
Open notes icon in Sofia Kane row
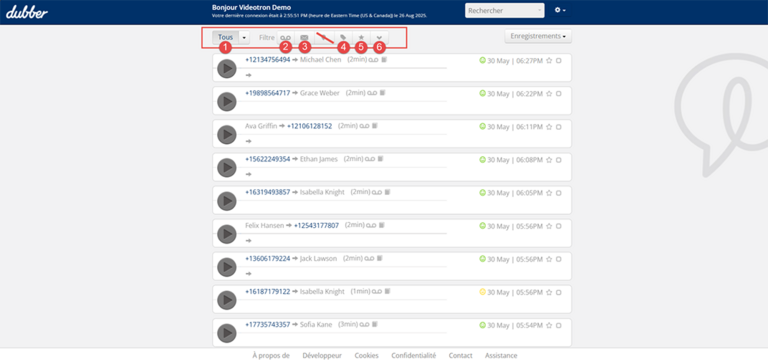pos(375,324)
